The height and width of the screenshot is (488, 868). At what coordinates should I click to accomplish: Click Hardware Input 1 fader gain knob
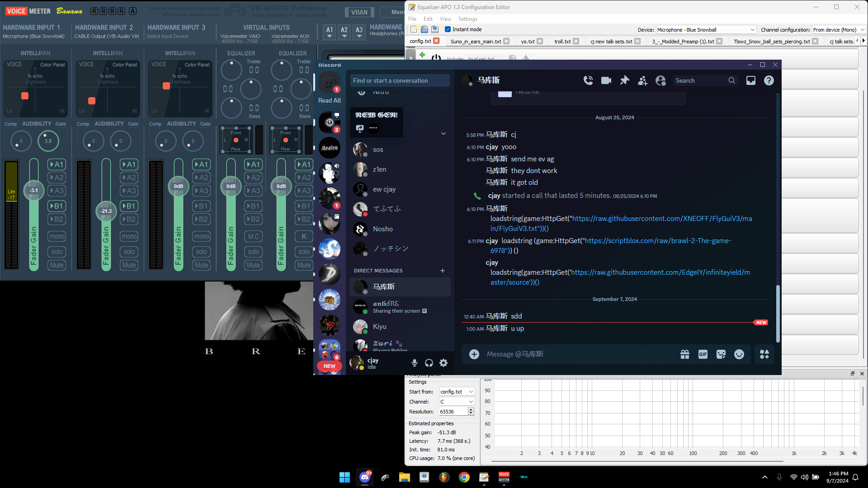(x=34, y=190)
